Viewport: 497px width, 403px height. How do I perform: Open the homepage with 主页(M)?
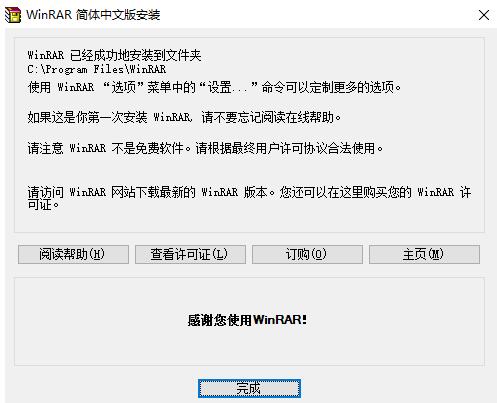(424, 254)
